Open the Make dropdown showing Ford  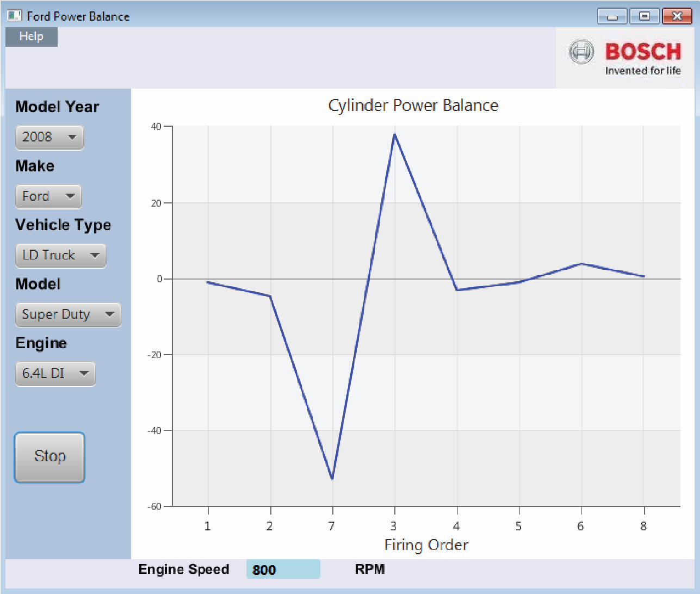(x=48, y=196)
